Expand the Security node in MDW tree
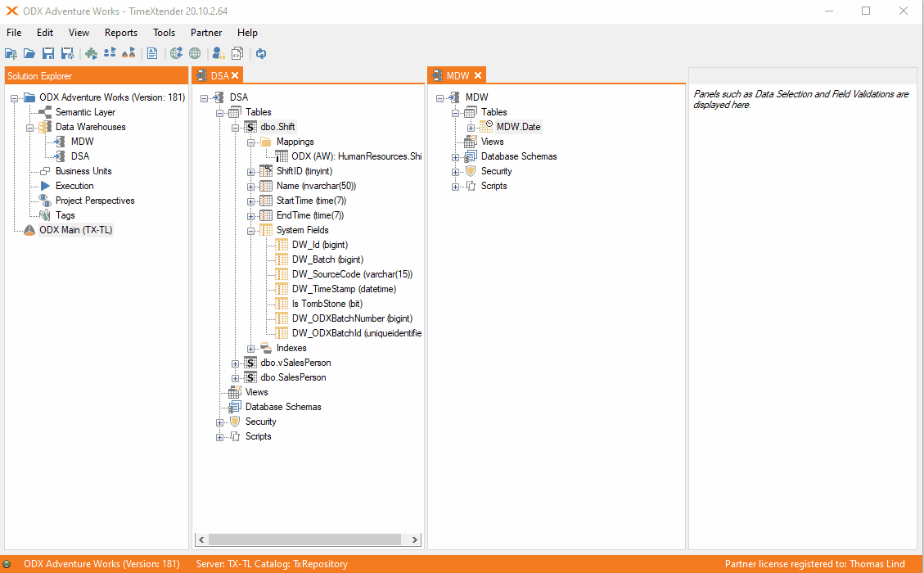The width and height of the screenshot is (924, 573). coord(456,172)
